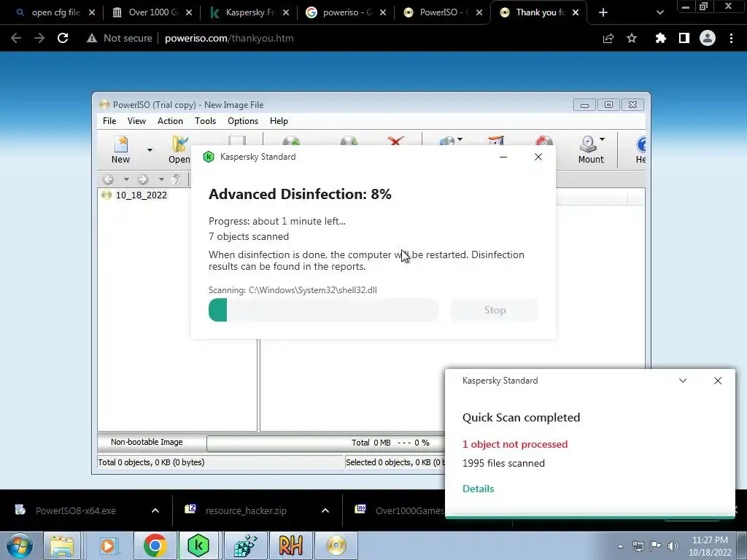Click the up one level icon in PowerISO
747x560 pixels.
pyautogui.click(x=176, y=179)
